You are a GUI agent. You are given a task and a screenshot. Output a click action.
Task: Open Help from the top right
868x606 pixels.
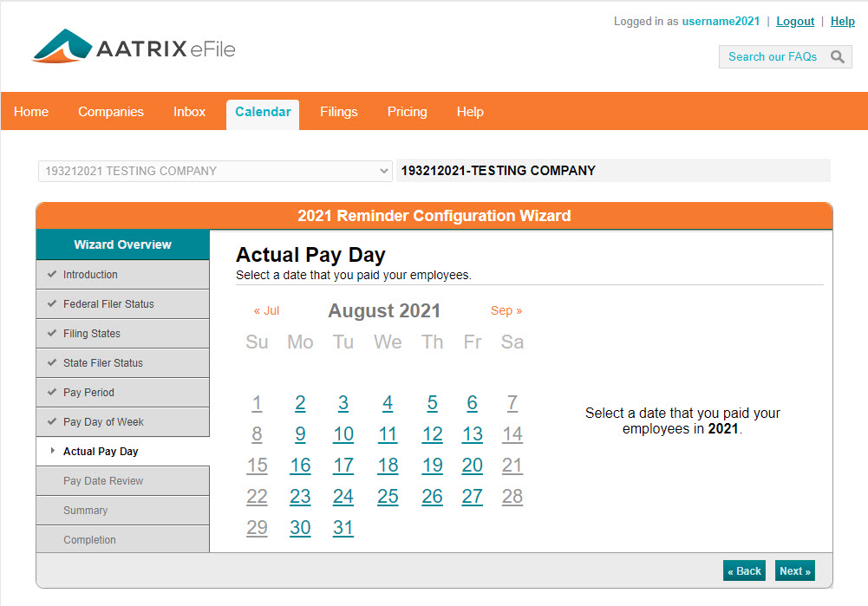pos(842,21)
